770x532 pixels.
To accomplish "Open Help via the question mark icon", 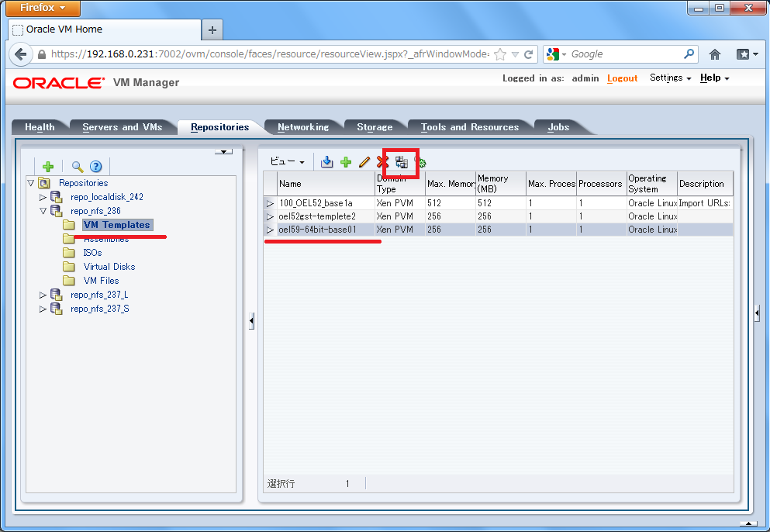I will (x=95, y=166).
